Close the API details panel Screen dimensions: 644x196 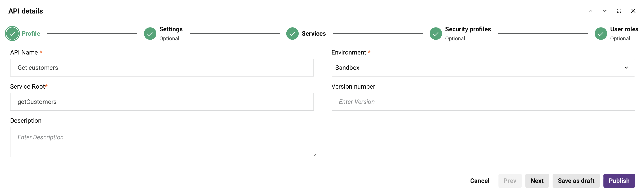pos(633,11)
